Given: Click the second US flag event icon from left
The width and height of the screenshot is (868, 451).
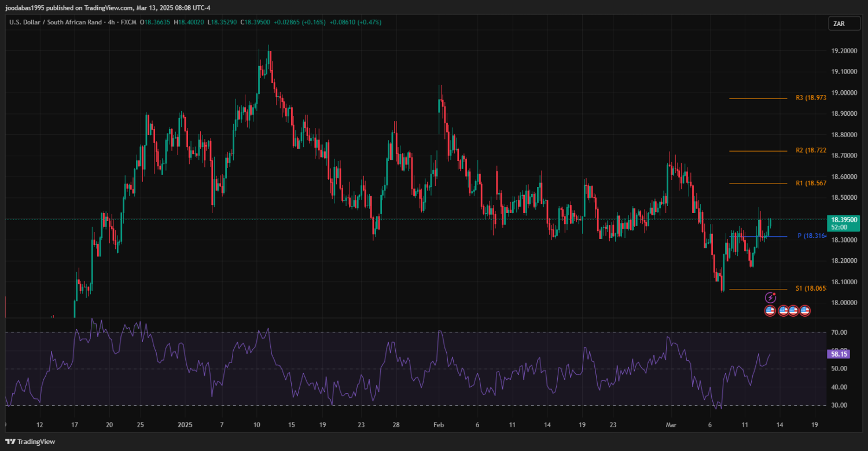Looking at the screenshot, I should [784, 311].
